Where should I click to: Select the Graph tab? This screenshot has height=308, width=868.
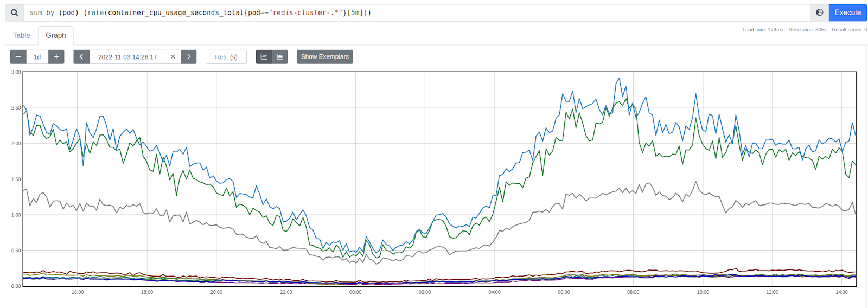56,35
